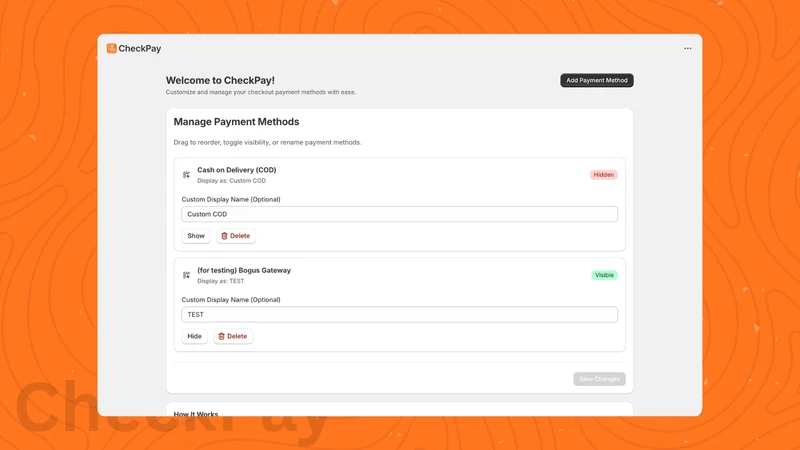800x450 pixels.
Task: Edit the Custom COD display name field
Action: click(x=399, y=214)
